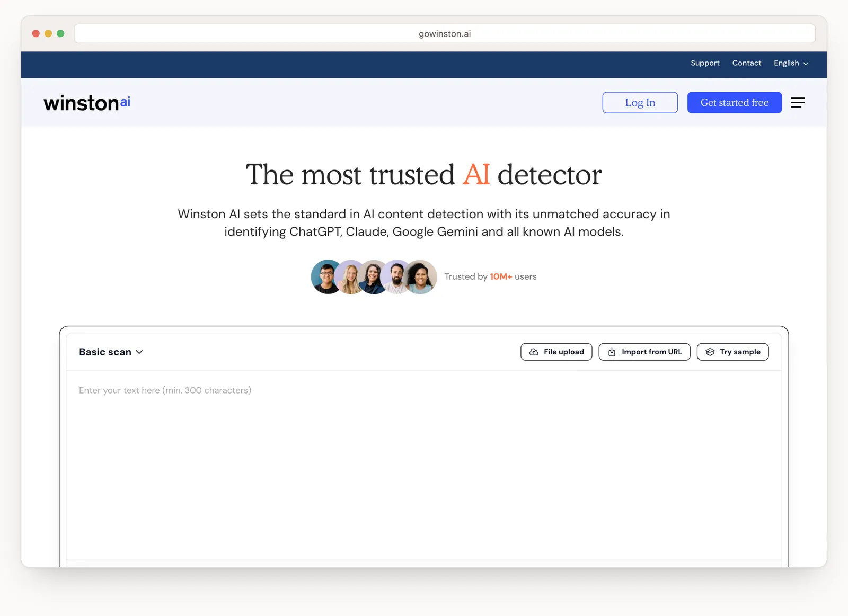
Task: Open the Contact link
Action: (x=747, y=63)
